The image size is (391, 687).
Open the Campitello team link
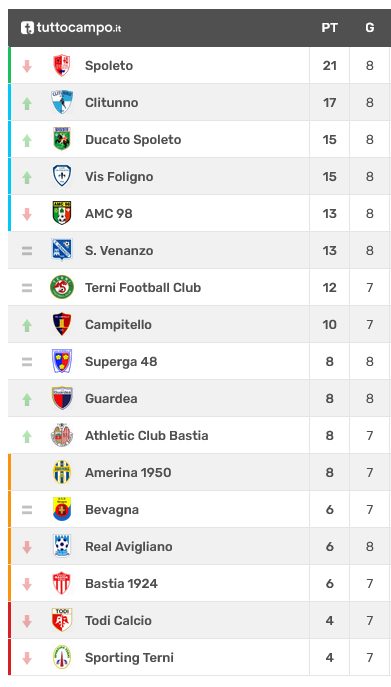118,324
